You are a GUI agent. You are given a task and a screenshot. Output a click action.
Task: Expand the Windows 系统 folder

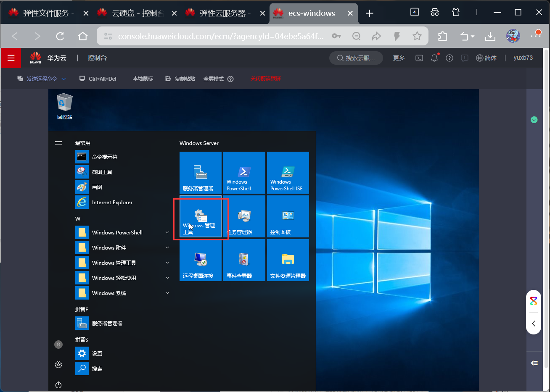coord(122,293)
